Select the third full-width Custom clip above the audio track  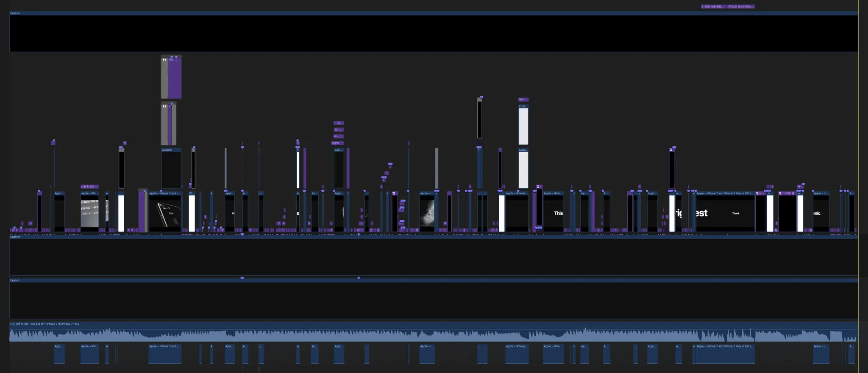coord(434,299)
